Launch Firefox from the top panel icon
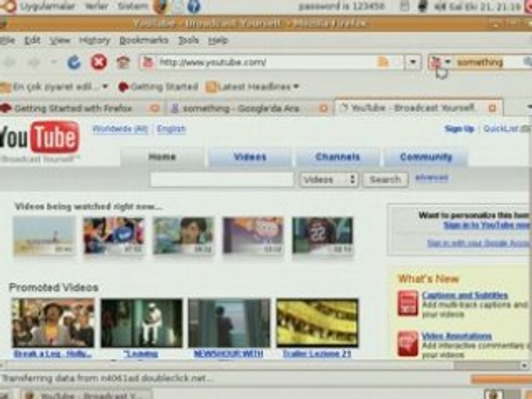 click(x=161, y=7)
